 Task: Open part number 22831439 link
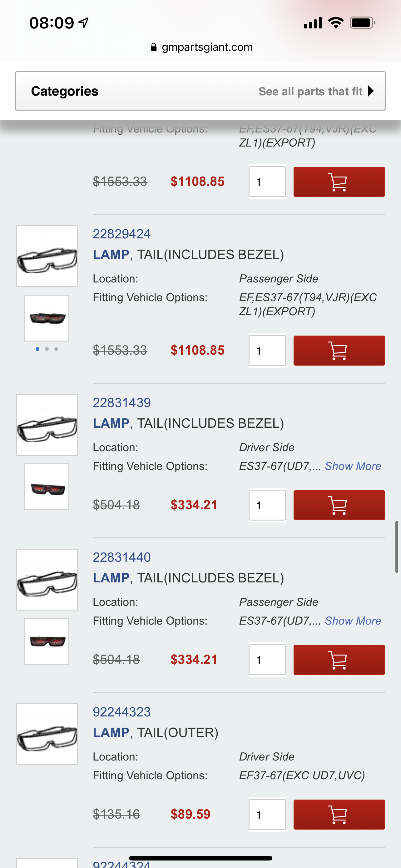[x=121, y=403]
